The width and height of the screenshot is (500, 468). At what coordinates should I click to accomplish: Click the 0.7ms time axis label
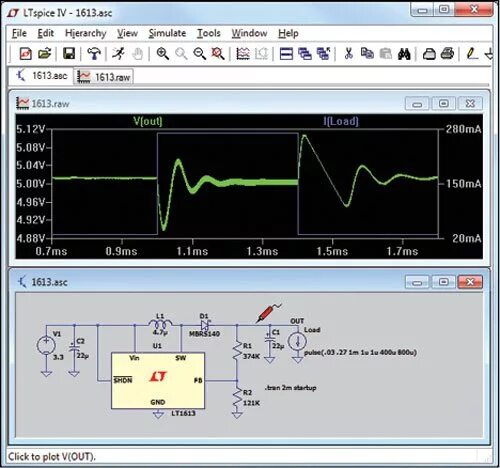51,251
